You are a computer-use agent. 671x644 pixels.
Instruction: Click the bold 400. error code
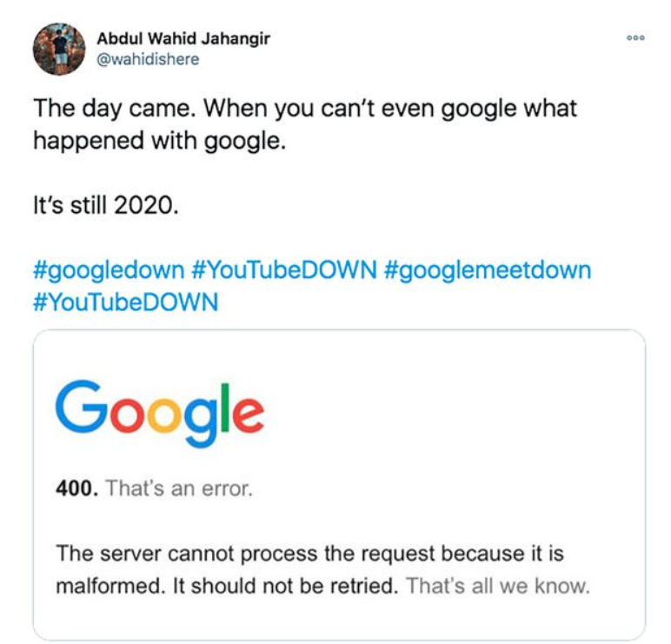(x=76, y=488)
